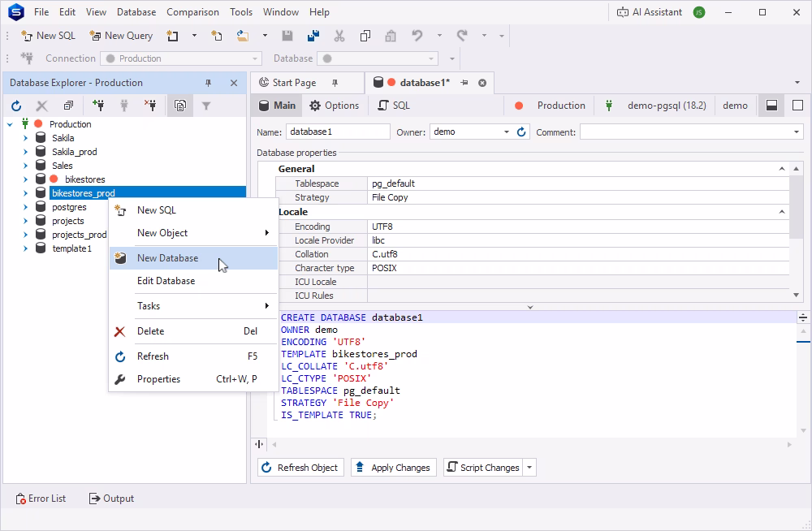Click the Redo arrow icon
Image resolution: width=812 pixels, height=531 pixels.
click(x=462, y=36)
